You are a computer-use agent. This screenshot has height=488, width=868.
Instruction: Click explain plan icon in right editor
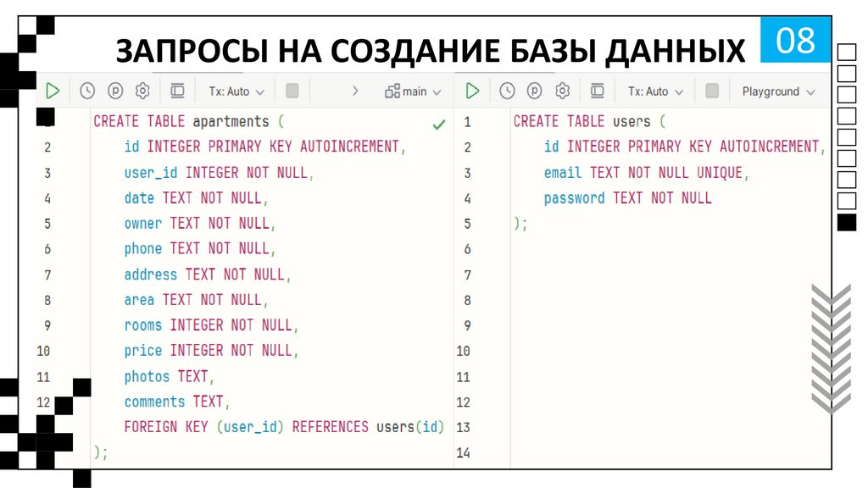point(534,91)
